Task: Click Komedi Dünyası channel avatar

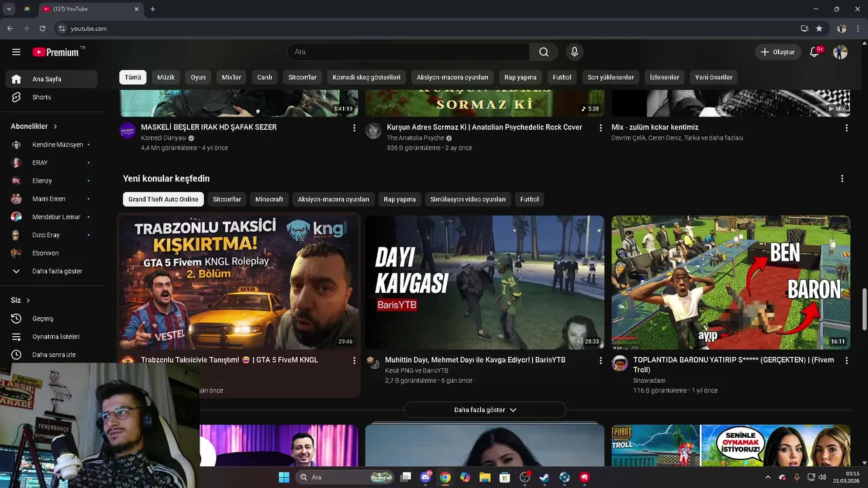Action: coord(127,131)
